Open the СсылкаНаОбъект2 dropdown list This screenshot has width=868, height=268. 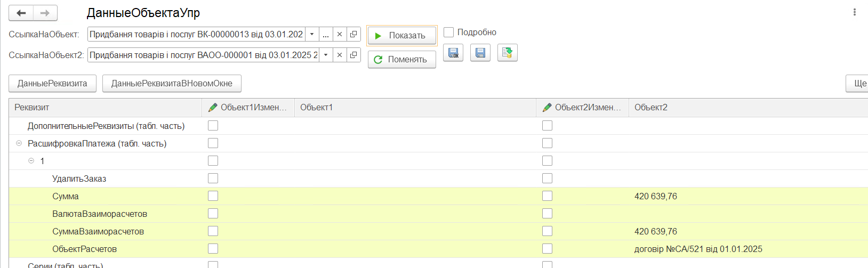click(326, 55)
